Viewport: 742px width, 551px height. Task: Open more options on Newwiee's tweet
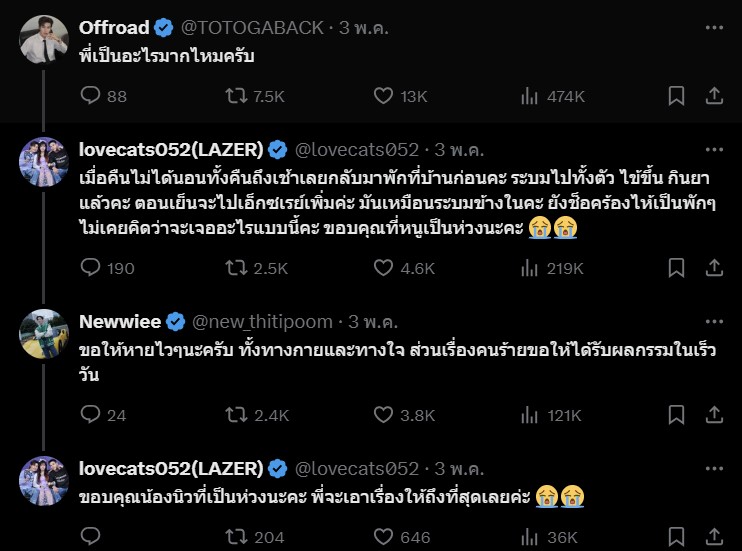coord(714,321)
